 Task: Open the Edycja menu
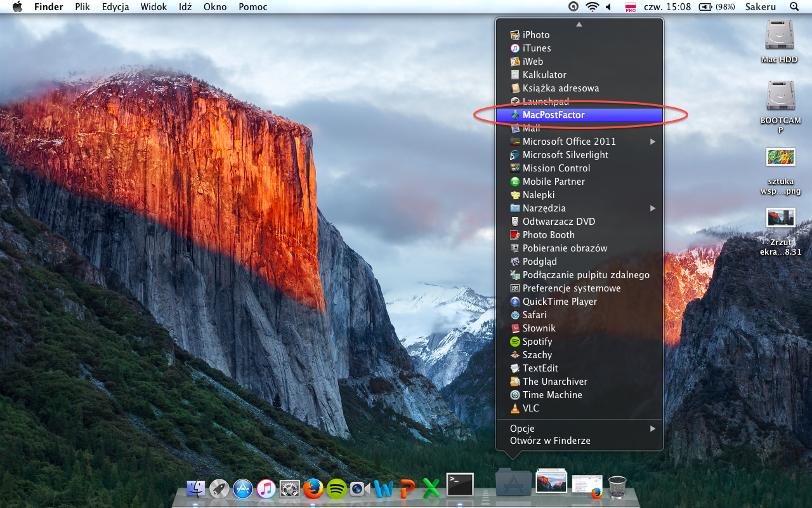115,7
